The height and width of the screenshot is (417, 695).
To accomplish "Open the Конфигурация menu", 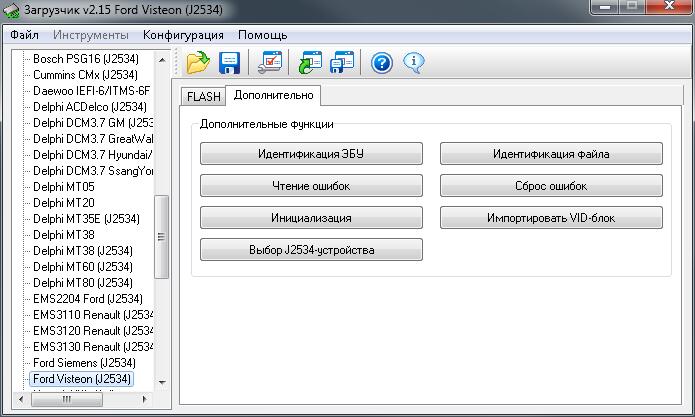I will click(x=183, y=35).
